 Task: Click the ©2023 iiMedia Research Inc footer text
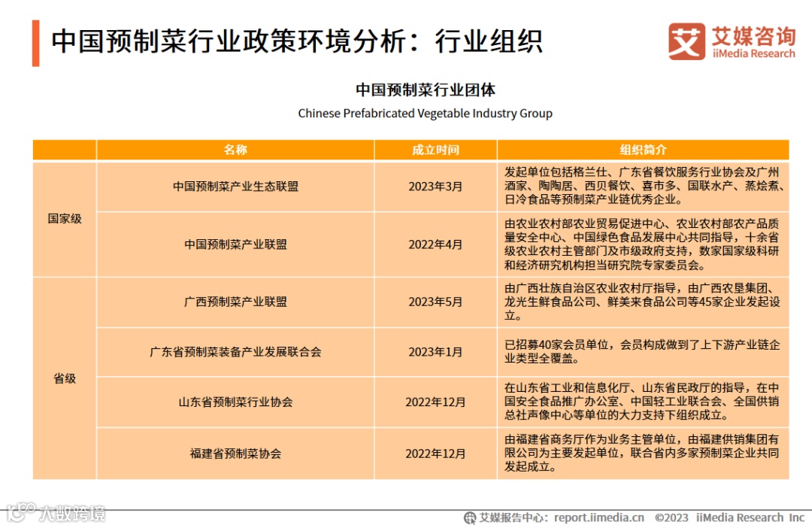[729, 517]
